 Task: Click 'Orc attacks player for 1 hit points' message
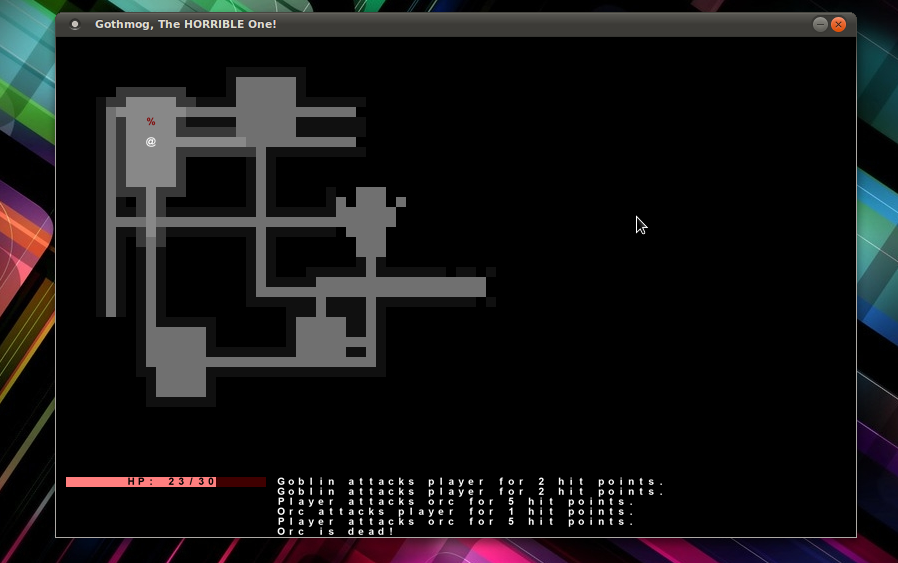click(x=456, y=512)
